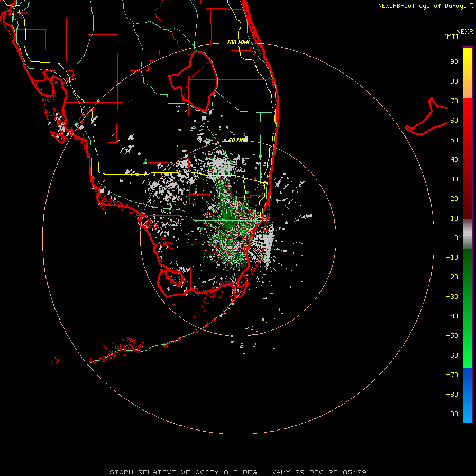Click the 60 value on the velocity scale

[x=454, y=120]
